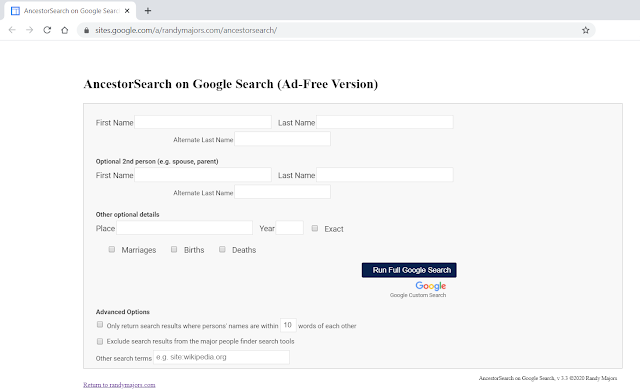
Task: Click the Google Custom Search logo
Action: coord(431,286)
